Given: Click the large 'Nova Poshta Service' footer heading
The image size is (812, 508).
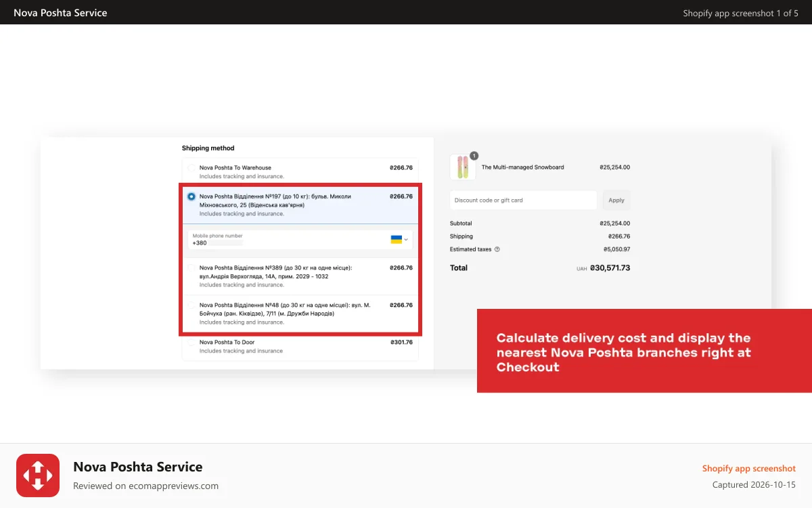Looking at the screenshot, I should [x=138, y=467].
